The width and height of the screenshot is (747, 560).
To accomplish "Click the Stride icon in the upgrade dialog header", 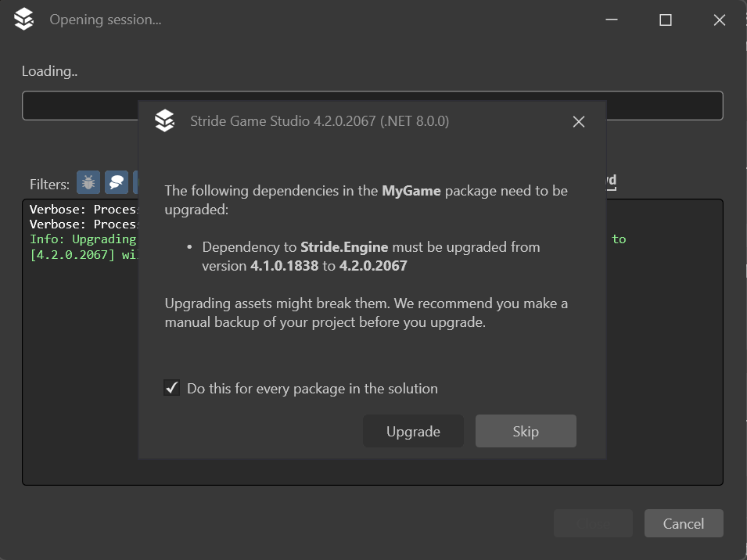I will coord(165,121).
